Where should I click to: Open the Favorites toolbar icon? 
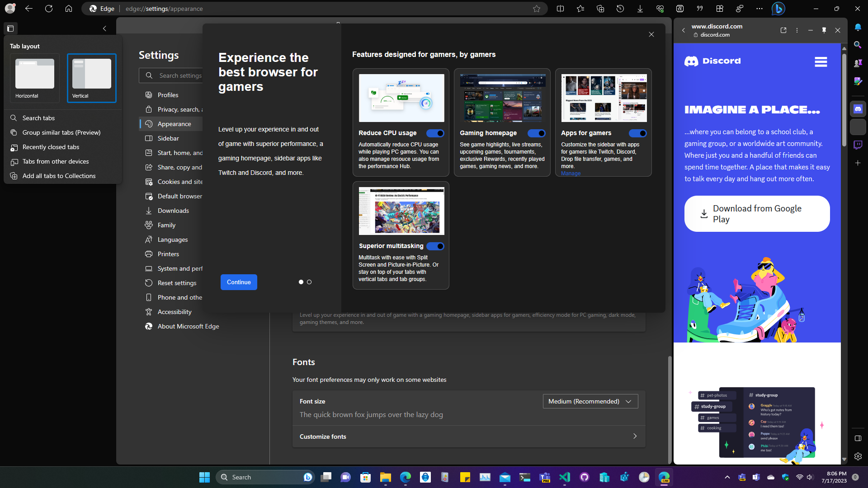point(580,9)
